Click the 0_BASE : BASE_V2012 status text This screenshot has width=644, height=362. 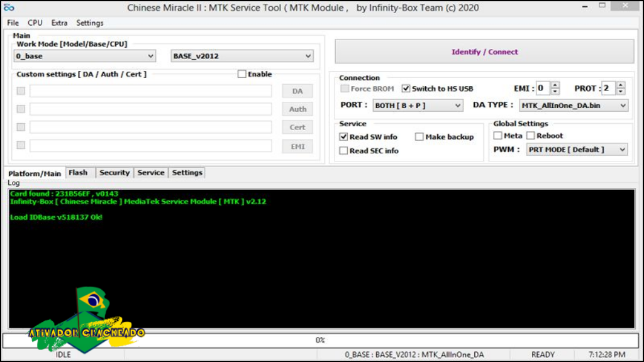tap(414, 354)
